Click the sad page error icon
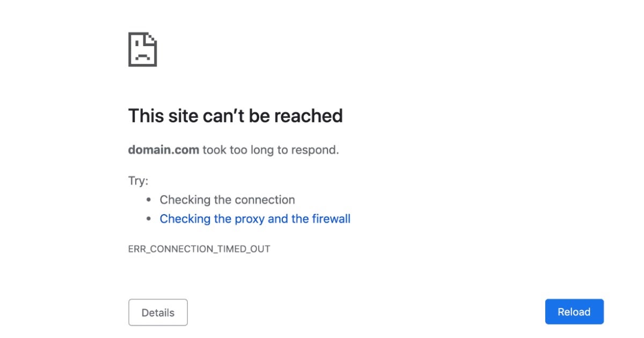The image size is (644, 338). pyautogui.click(x=142, y=49)
